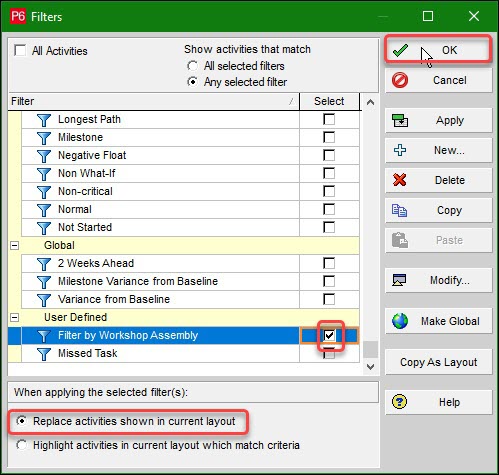Click the funnel icon beside Not Started
Image resolution: width=499 pixels, height=475 pixels.
point(44,228)
